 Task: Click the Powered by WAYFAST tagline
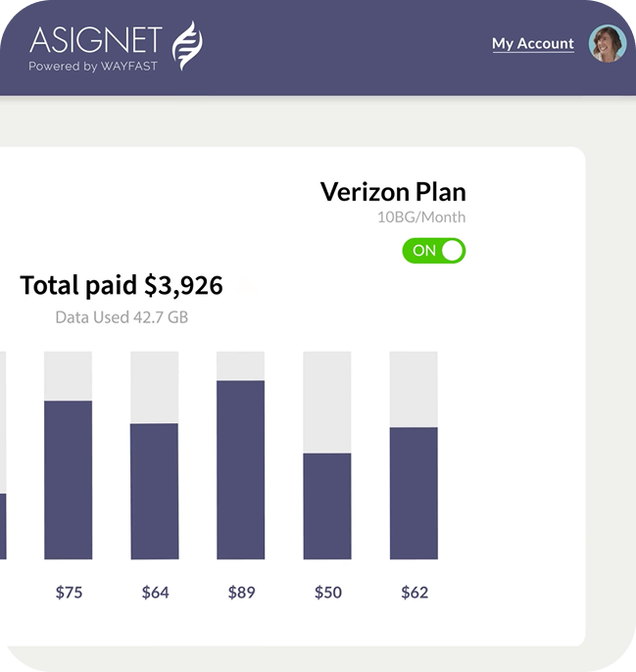coord(92,67)
